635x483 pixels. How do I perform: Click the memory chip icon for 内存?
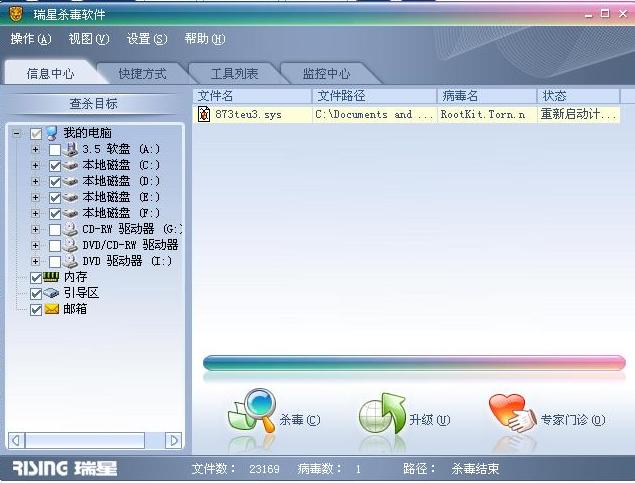pos(51,277)
